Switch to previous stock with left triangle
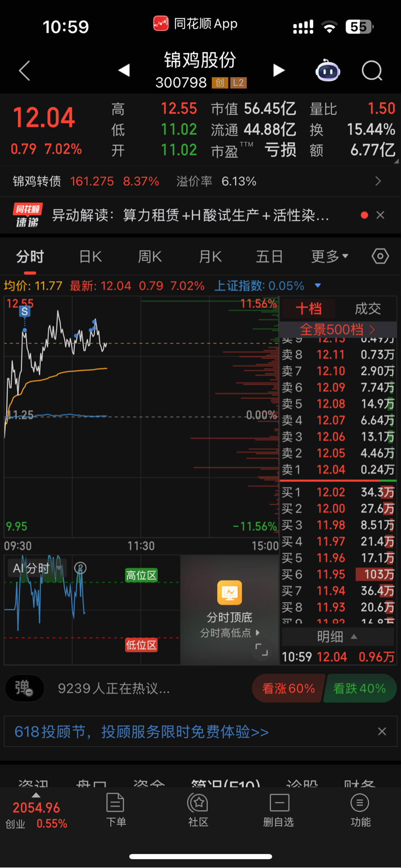Viewport: 401px width, 868px height. click(x=124, y=70)
